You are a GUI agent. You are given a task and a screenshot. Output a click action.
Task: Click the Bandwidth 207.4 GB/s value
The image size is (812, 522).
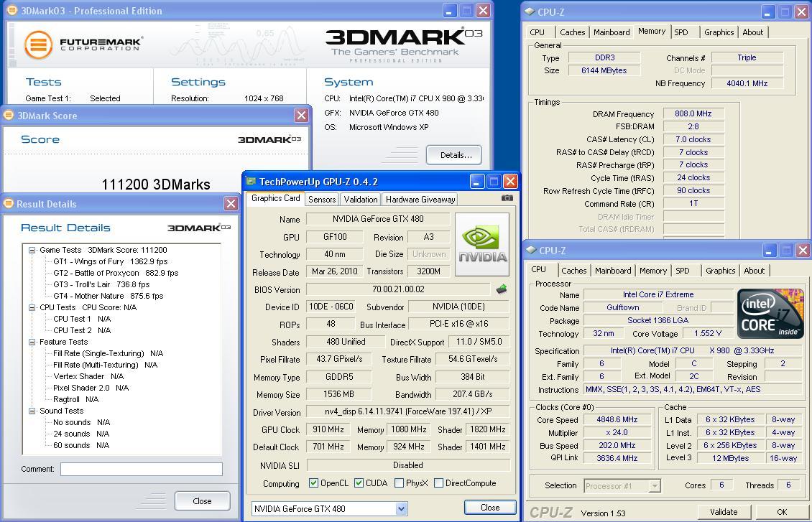point(472,393)
